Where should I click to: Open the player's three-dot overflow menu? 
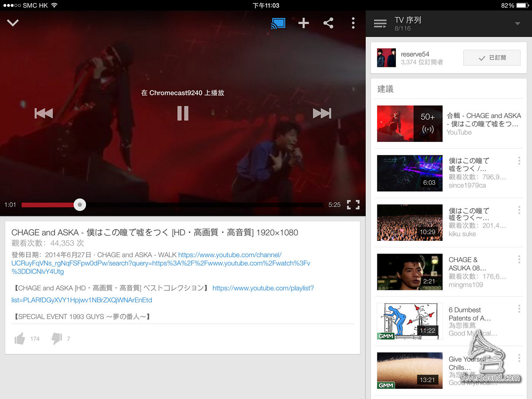coord(353,23)
